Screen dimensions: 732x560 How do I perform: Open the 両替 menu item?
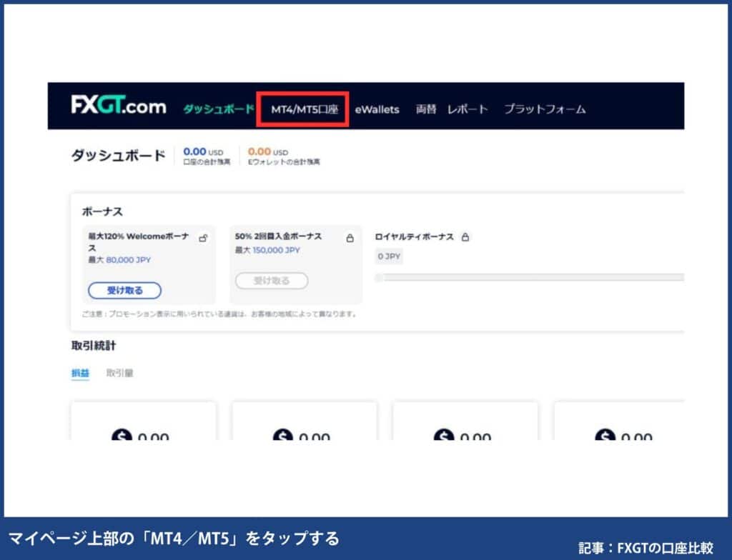[x=426, y=109]
